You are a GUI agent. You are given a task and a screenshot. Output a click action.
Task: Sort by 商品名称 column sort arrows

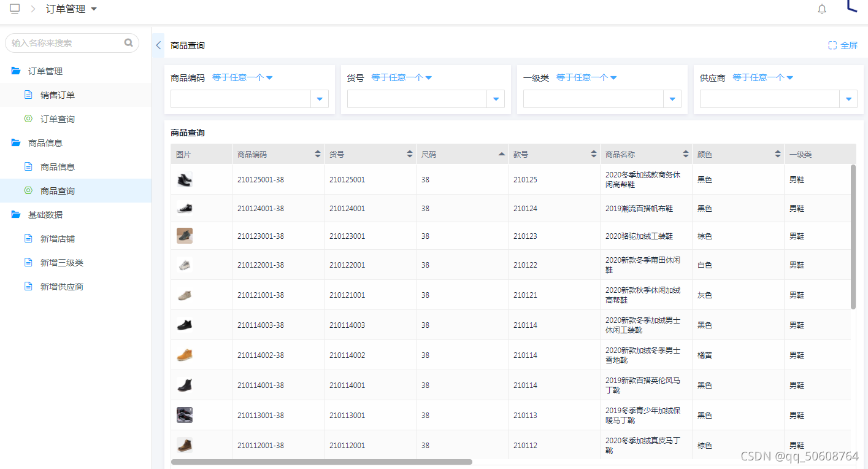click(686, 154)
